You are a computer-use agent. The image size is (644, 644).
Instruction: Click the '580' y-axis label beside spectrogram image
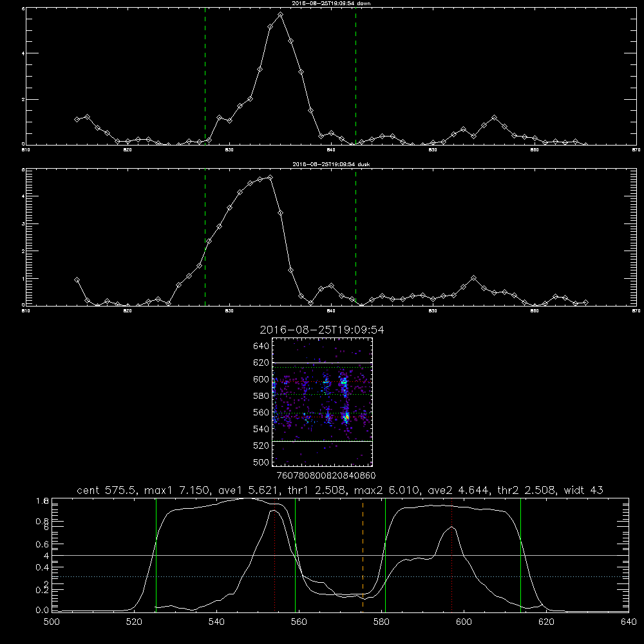(261, 396)
